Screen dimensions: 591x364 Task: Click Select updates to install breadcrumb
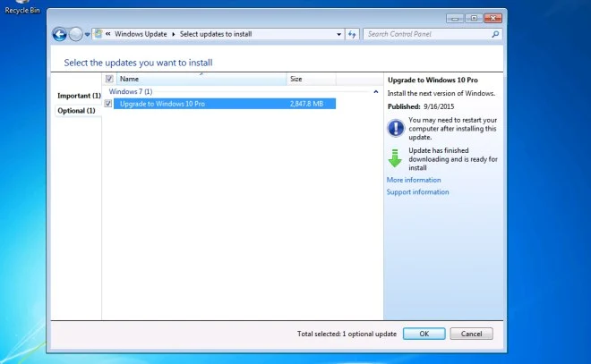click(216, 34)
